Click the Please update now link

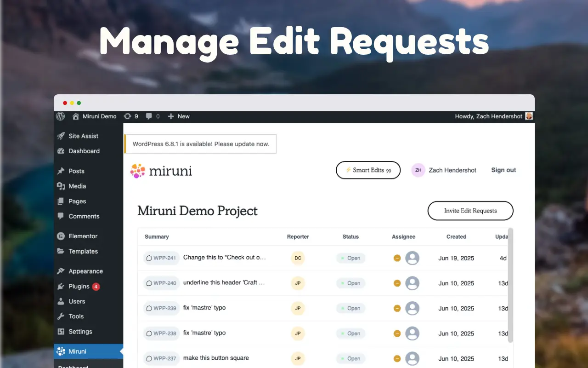click(x=242, y=144)
